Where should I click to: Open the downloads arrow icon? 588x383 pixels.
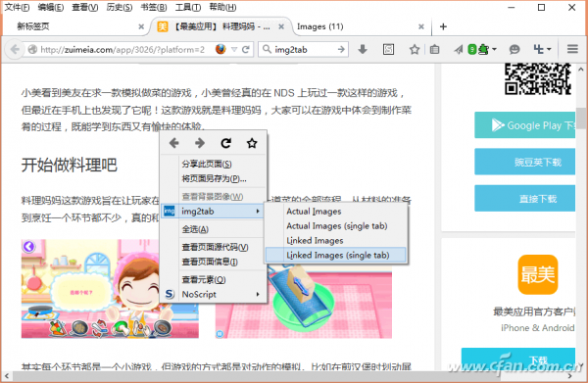click(363, 50)
